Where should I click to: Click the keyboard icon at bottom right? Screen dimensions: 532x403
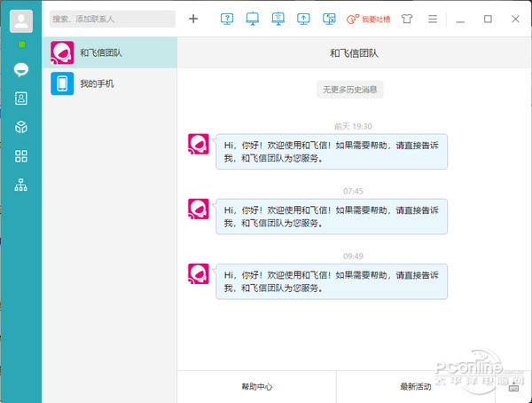pyautogui.click(x=513, y=387)
